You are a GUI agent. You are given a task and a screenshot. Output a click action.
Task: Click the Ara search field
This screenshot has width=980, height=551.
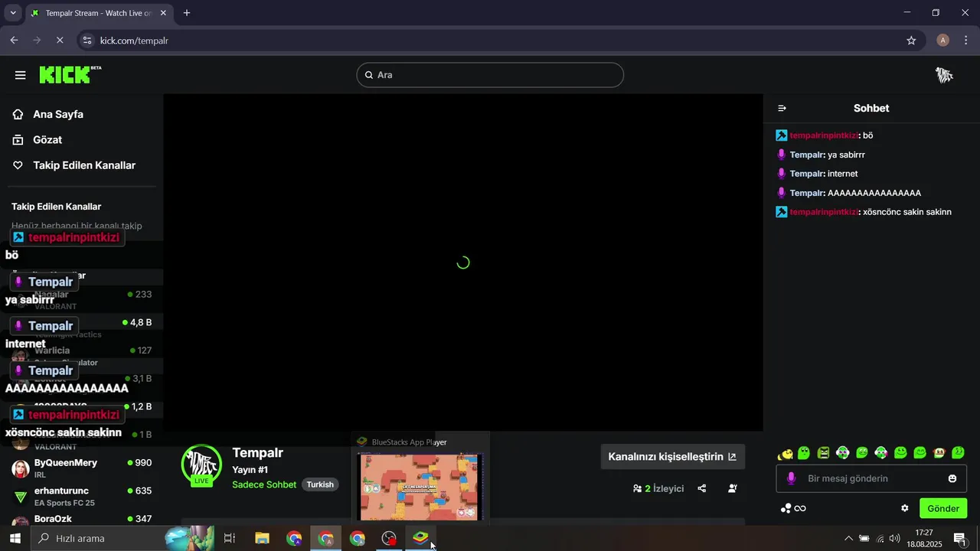tap(490, 75)
